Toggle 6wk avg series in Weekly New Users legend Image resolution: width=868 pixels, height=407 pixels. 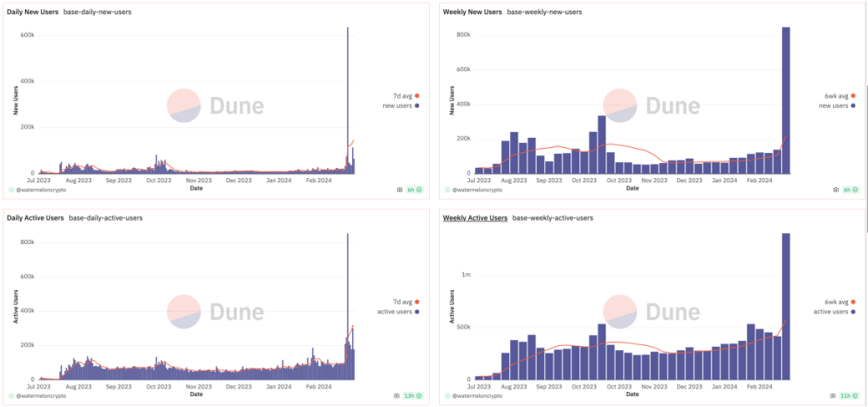coord(840,96)
